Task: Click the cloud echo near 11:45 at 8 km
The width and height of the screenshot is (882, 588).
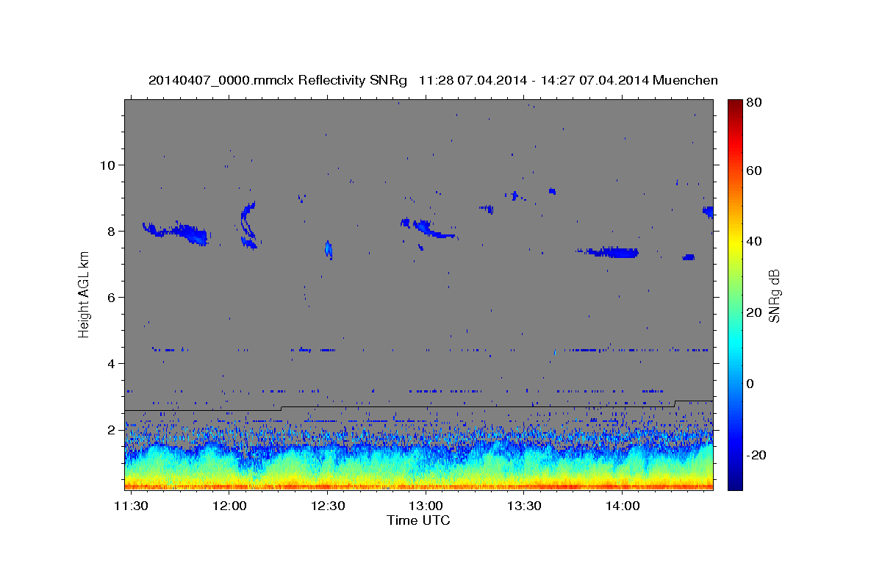Action: [176, 232]
